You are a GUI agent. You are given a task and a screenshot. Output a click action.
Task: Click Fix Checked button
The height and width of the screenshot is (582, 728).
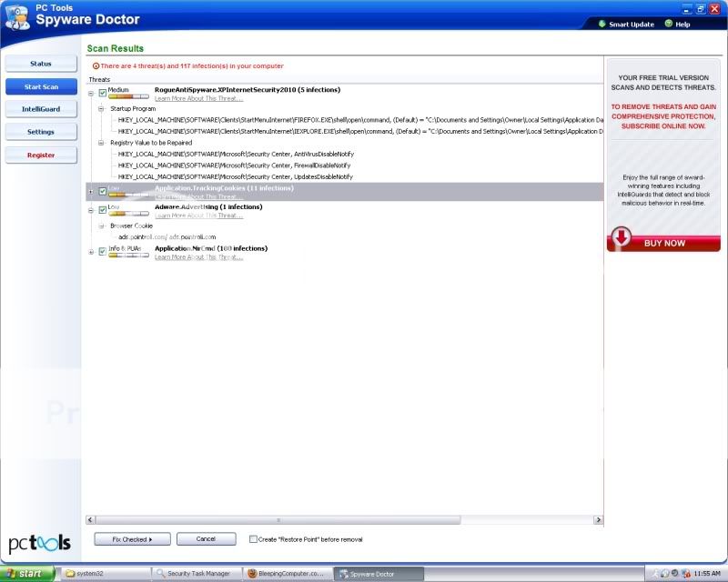pos(132,539)
